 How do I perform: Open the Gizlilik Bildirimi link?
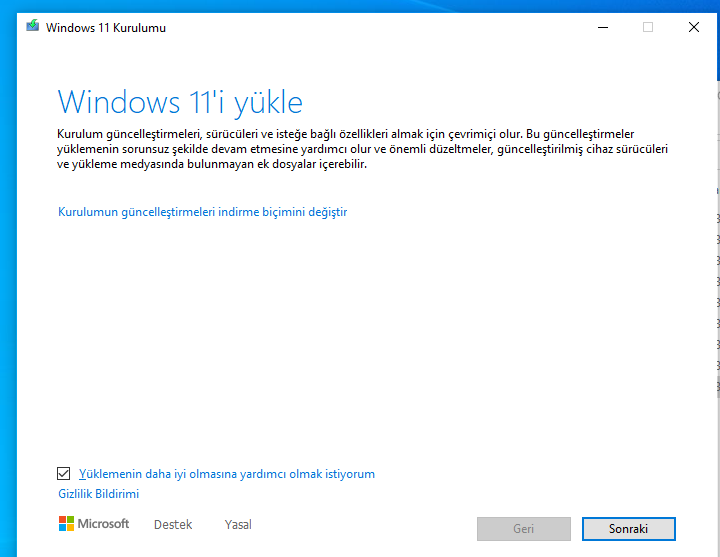(98, 494)
